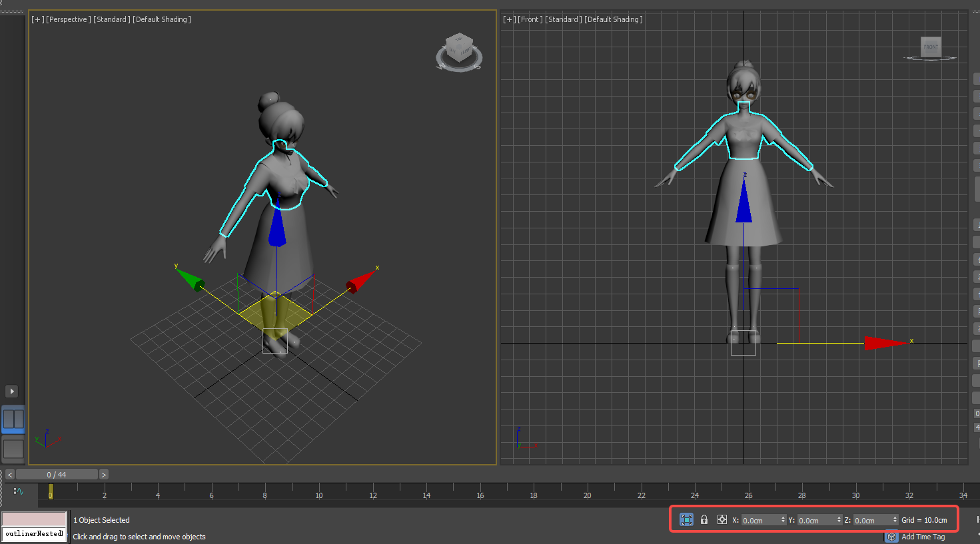Viewport: 980px width, 544px height.
Task: Click blue Z-axis gizmo arrow in Front viewport
Action: 744,202
